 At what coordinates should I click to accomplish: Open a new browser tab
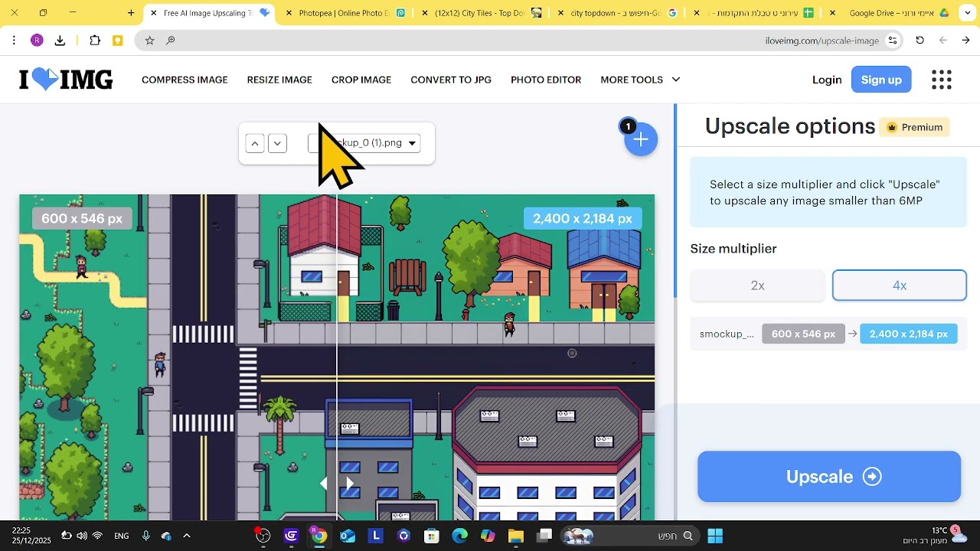point(131,13)
